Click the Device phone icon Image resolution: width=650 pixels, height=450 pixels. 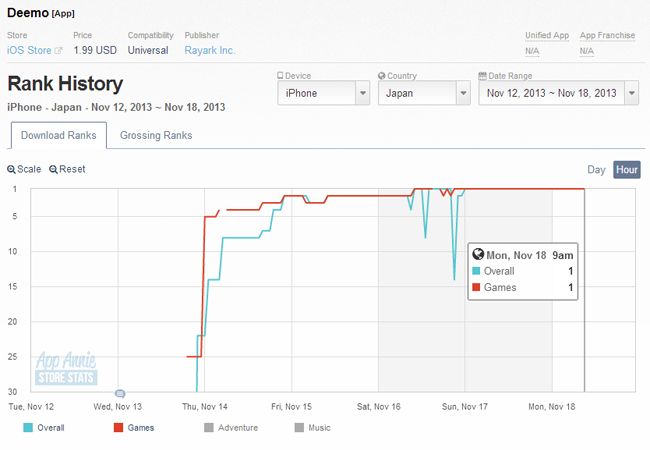click(x=280, y=75)
